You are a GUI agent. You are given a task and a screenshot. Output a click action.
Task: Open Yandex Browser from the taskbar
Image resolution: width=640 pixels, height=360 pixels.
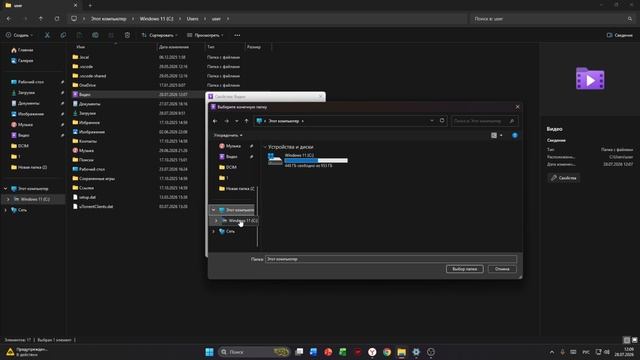(372, 352)
